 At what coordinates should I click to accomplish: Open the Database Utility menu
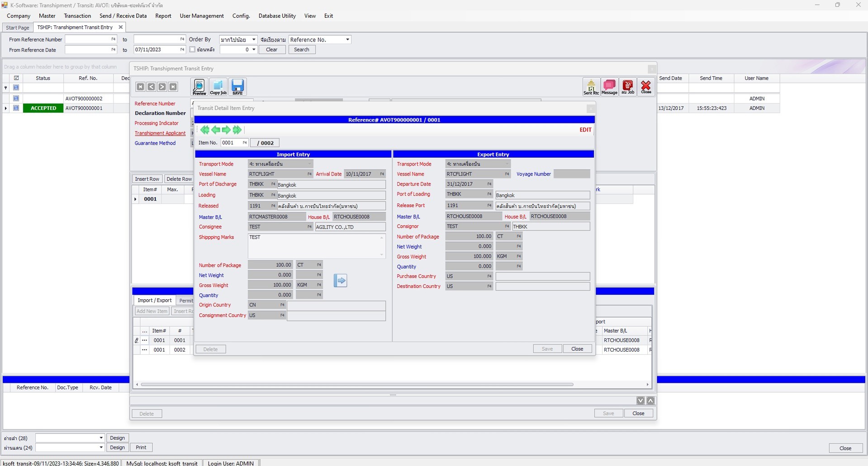coord(277,16)
